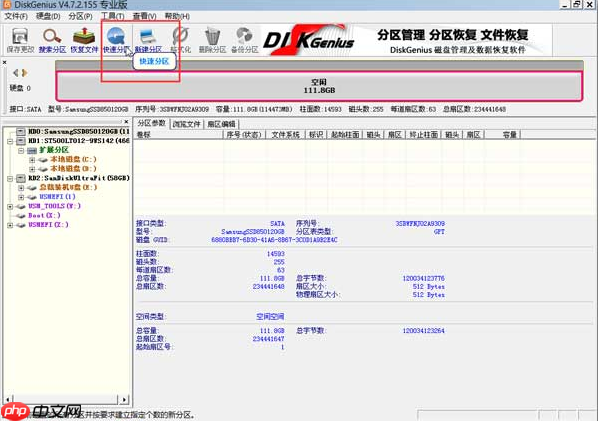The height and width of the screenshot is (421, 598).
Task: Click the 硬盘 0 label beside the disk map
Action: (20, 88)
